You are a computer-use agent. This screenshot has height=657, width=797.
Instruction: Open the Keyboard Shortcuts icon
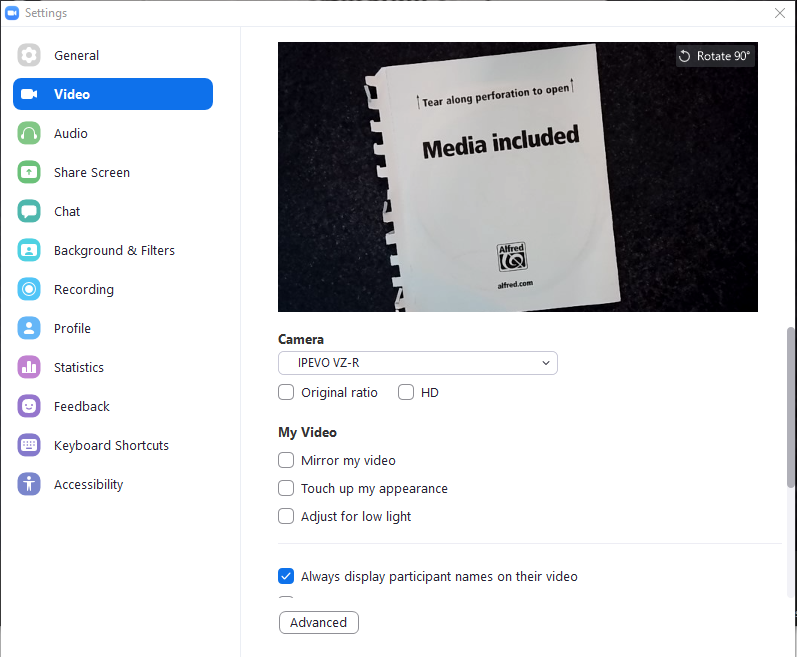[29, 446]
